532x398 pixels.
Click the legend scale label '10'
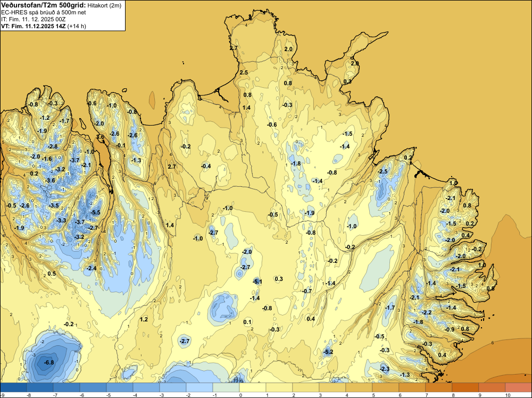[508, 395]
